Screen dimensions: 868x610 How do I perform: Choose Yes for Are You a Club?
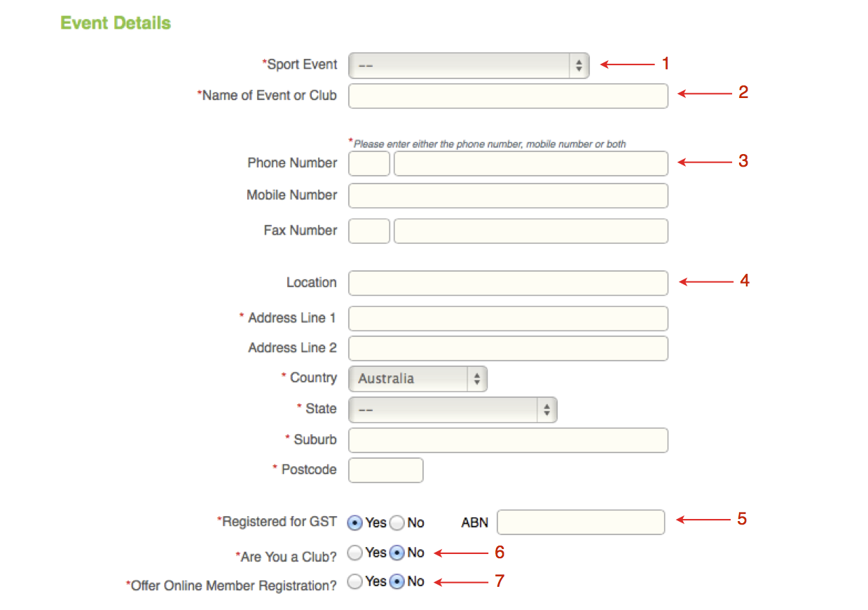pos(355,553)
